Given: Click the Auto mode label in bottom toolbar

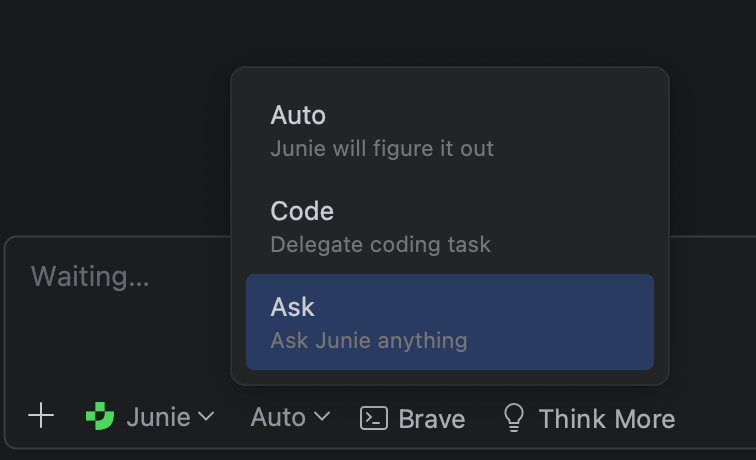Looking at the screenshot, I should [278, 417].
